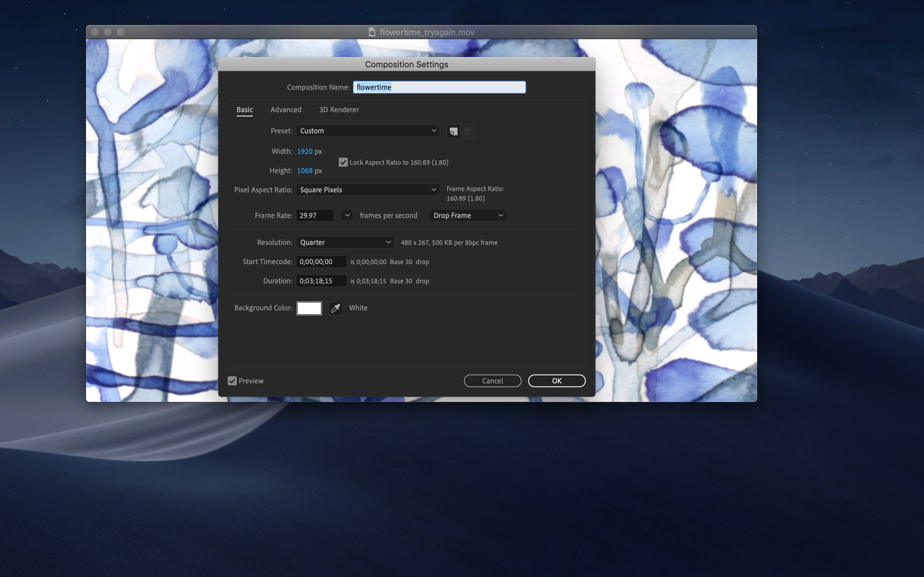This screenshot has width=924, height=577.
Task: Select the Basic tab
Action: tap(244, 110)
